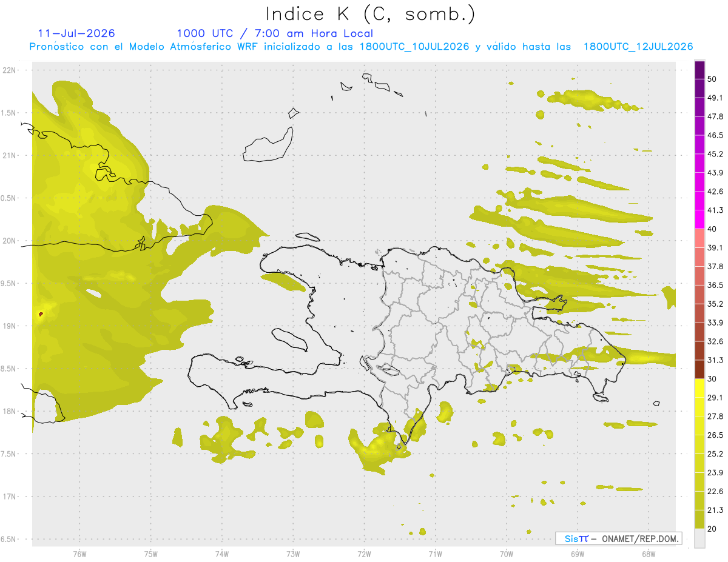The width and height of the screenshot is (728, 562).
Task: Click the '47.8' color bar label
Action: pos(715,116)
